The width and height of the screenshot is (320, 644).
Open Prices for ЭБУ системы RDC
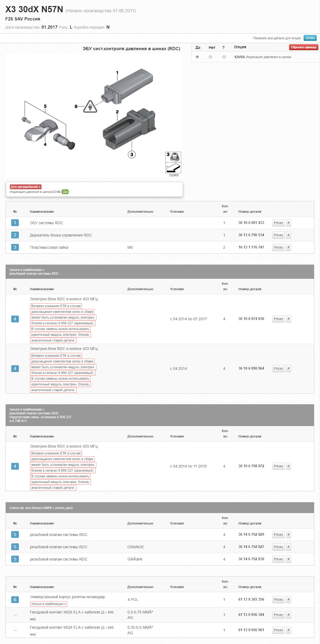(x=278, y=223)
